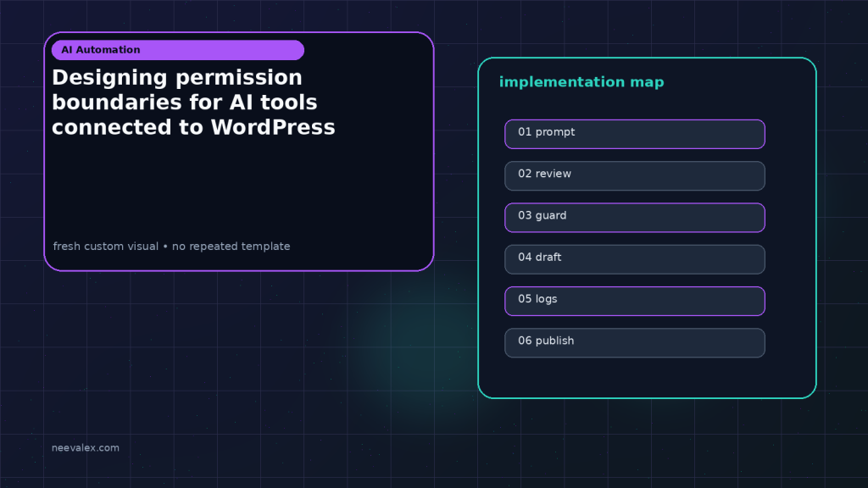The width and height of the screenshot is (868, 488).
Task: Choose the '03 guard' step
Action: pyautogui.click(x=634, y=218)
